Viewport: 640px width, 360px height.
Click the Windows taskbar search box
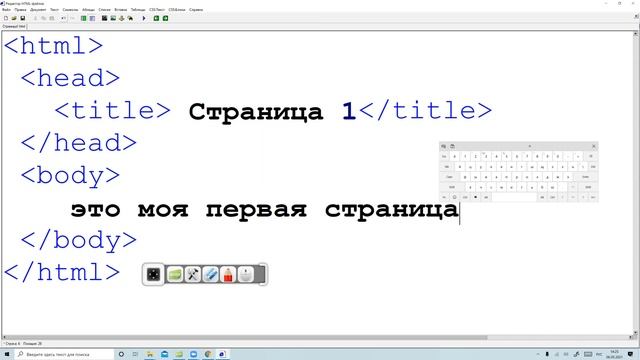pos(65,354)
